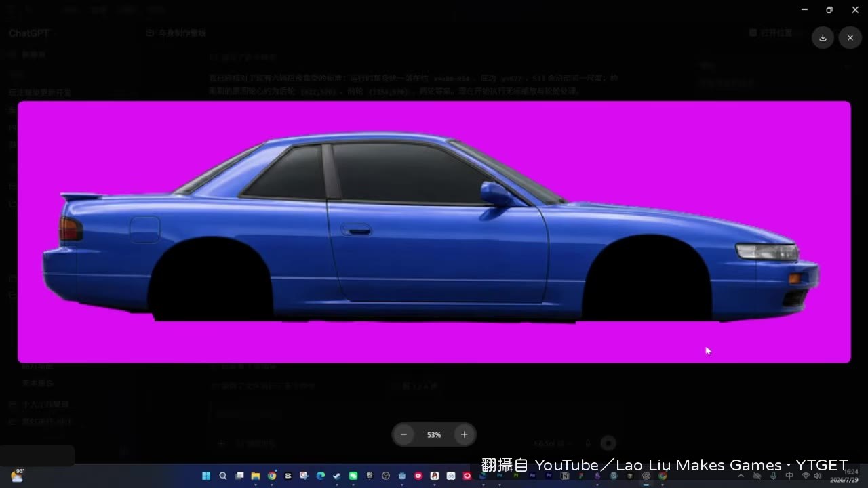Open Windows taskbar Search
The width and height of the screenshot is (868, 488).
[x=222, y=476]
